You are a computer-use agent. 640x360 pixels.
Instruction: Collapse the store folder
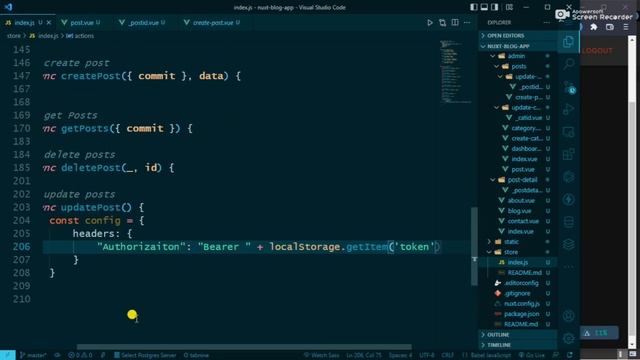coord(511,252)
